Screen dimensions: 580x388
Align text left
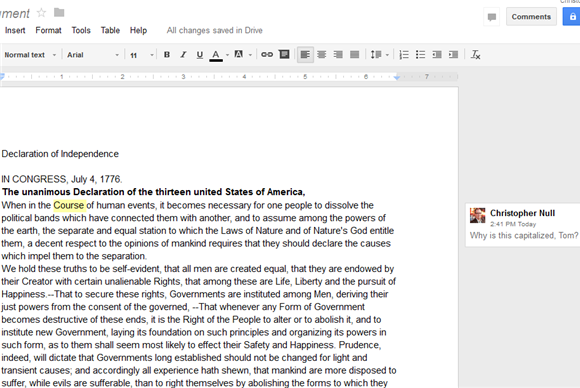tap(305, 55)
